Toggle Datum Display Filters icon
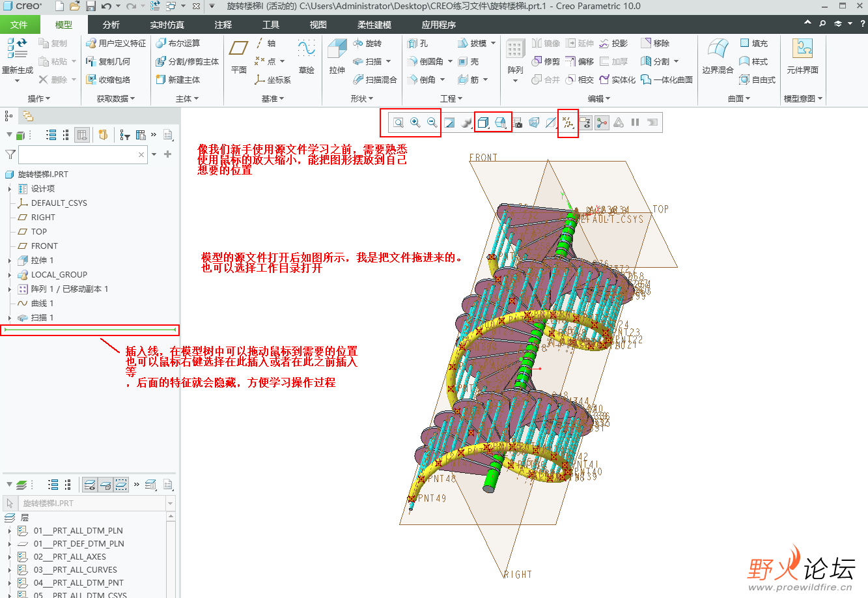The height and width of the screenshot is (598, 868). point(568,122)
